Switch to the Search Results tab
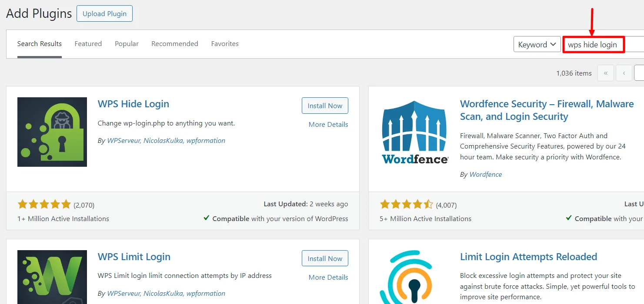This screenshot has height=304, width=644. (x=40, y=44)
